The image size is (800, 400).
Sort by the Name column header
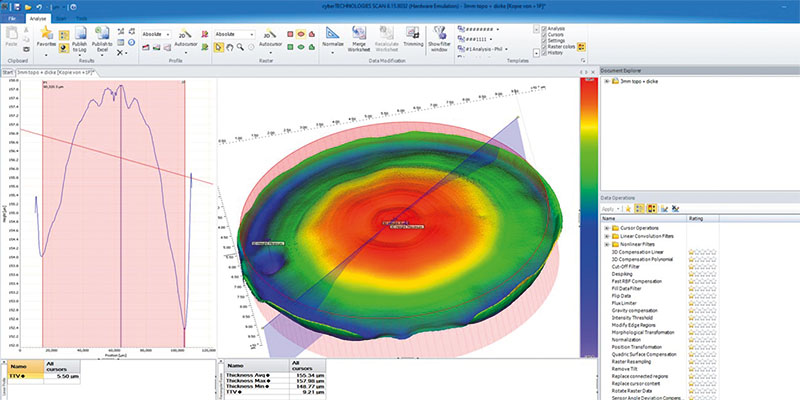643,218
